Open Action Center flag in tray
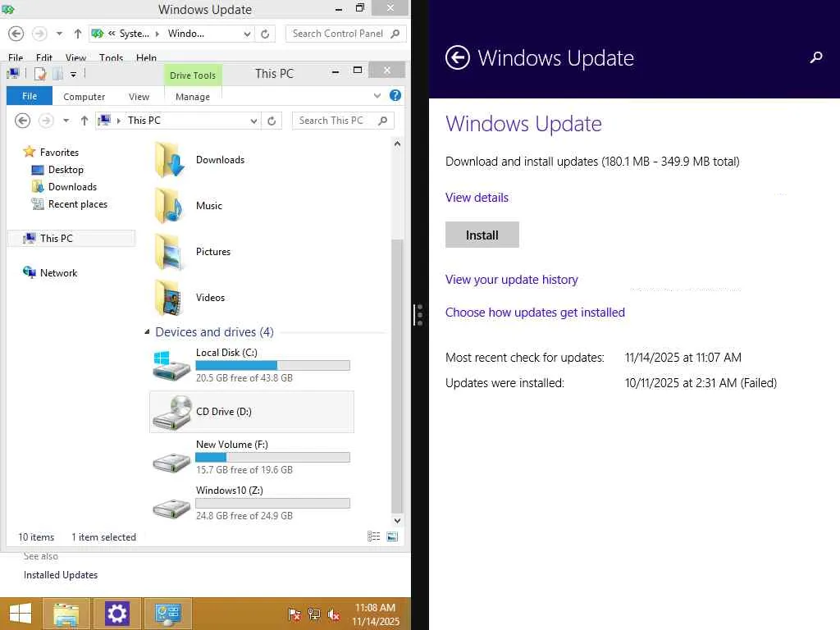This screenshot has width=840, height=630. [x=294, y=614]
